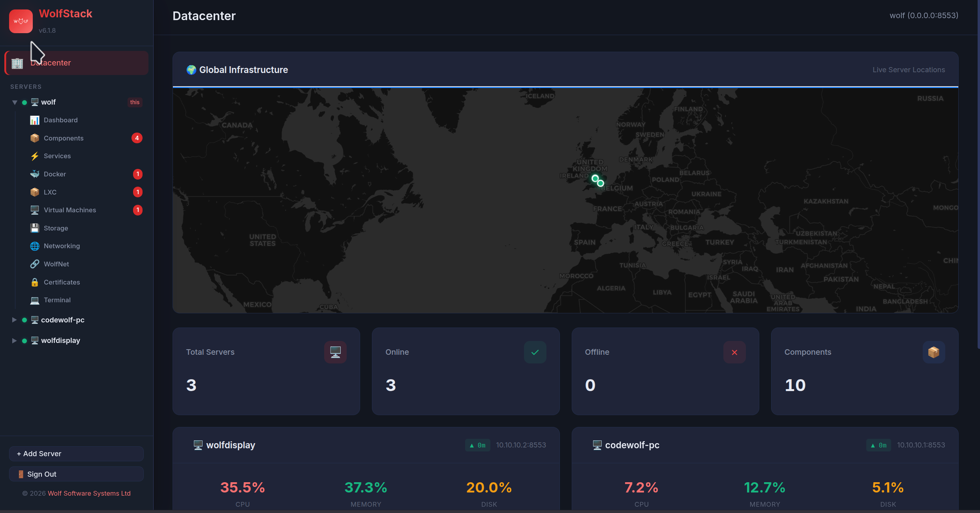
Task: Click the Certificates lock icon
Action: pyautogui.click(x=35, y=282)
